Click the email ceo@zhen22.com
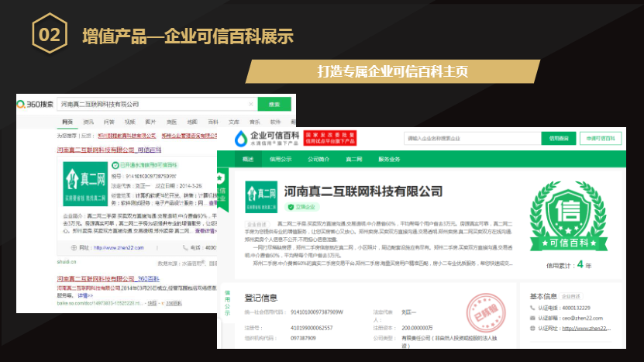 [x=583, y=318]
